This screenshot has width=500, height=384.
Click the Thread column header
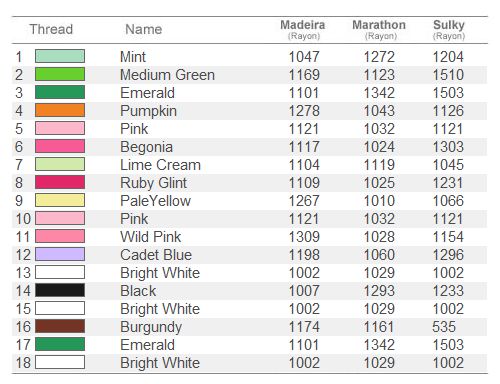pos(51,29)
